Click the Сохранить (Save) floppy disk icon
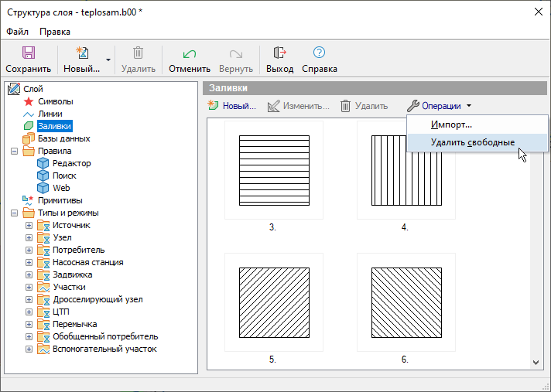The width and height of the screenshot is (551, 392). 28,53
